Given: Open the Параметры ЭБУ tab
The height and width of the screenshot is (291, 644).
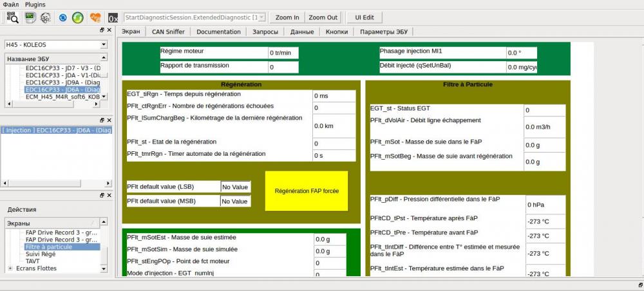Looking at the screenshot, I should pyautogui.click(x=384, y=32).
